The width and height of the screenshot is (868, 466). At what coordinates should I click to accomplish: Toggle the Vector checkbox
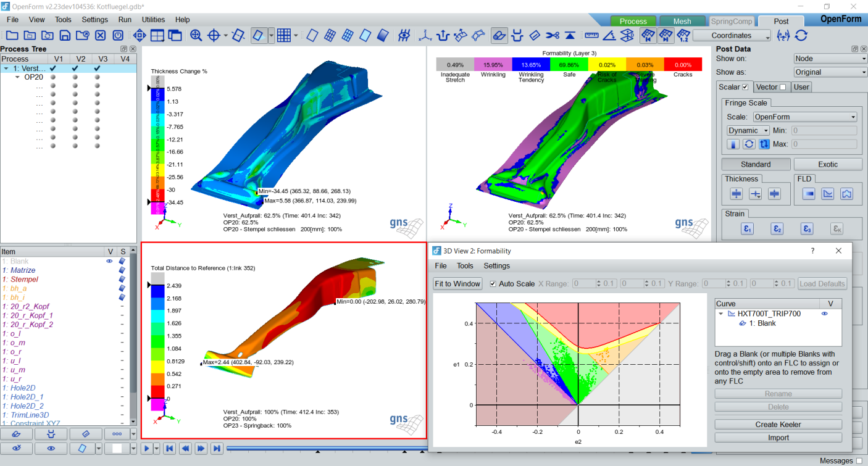tap(783, 87)
